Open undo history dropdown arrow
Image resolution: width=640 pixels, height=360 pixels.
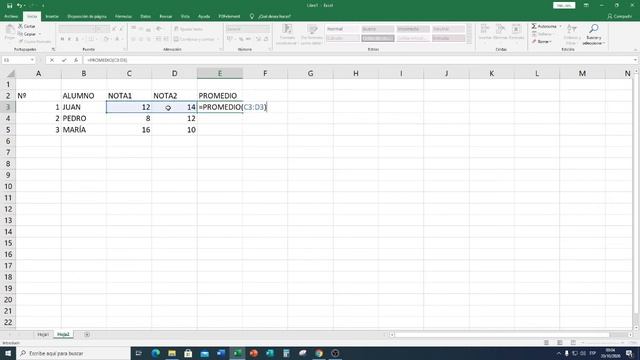pos(25,6)
